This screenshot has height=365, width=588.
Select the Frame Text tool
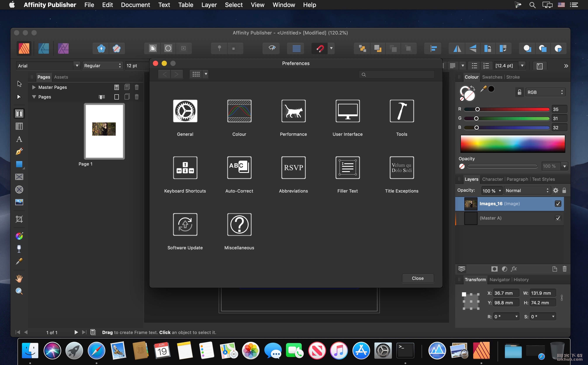coord(19,114)
